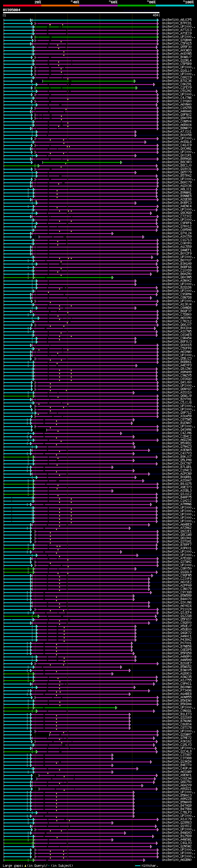
Task: Select the UniRef100_C1FEY9 label
Action: 177,88
